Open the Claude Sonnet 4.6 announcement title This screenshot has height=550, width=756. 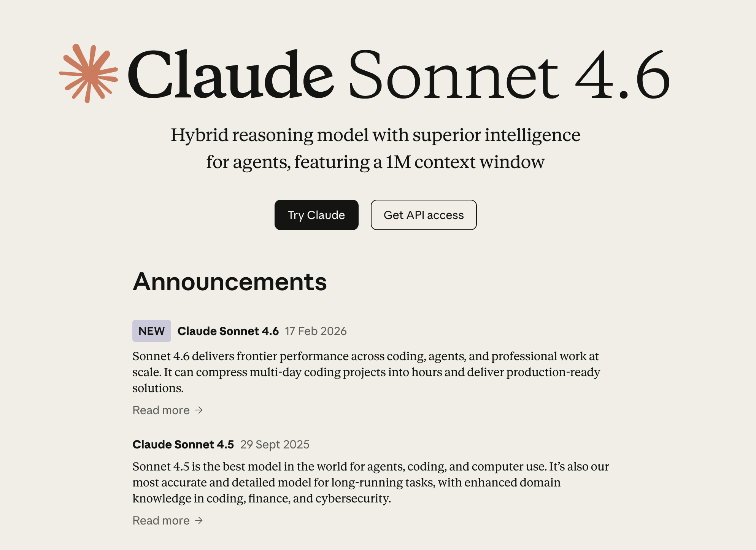pos(228,331)
